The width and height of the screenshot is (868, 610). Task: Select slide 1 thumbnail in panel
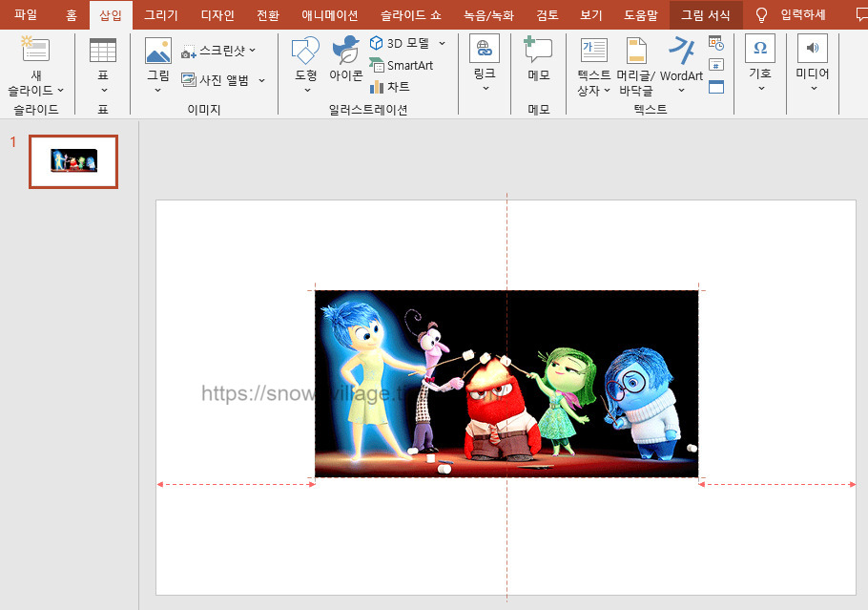(73, 161)
